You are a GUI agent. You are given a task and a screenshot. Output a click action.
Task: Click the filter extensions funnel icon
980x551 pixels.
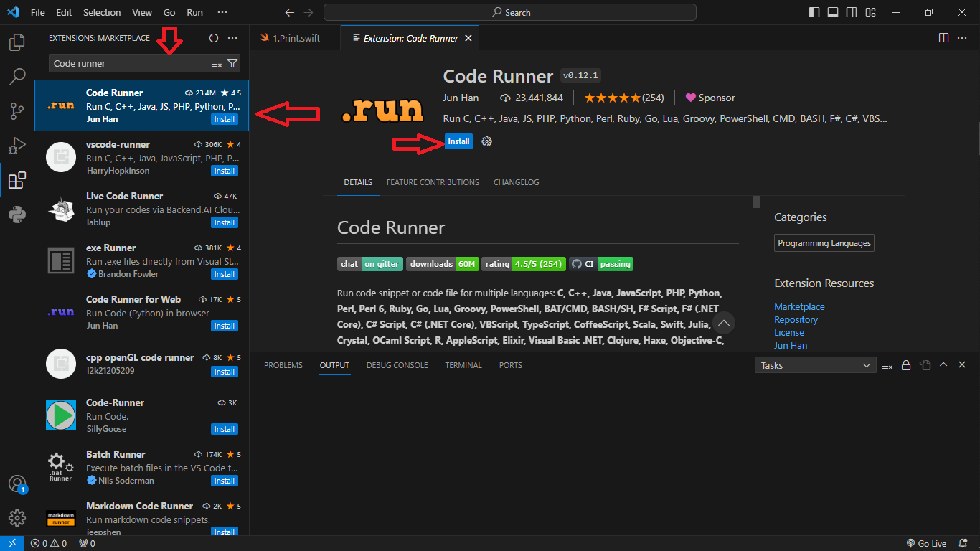pyautogui.click(x=232, y=63)
